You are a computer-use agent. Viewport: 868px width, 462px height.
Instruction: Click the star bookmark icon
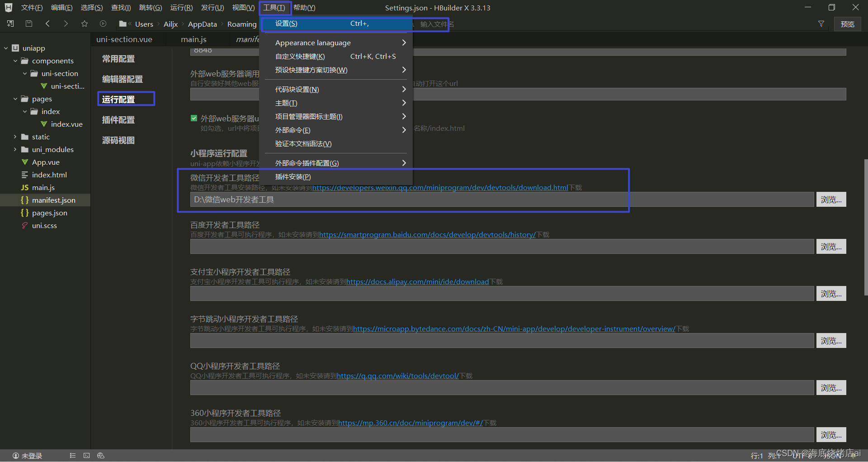(x=85, y=24)
